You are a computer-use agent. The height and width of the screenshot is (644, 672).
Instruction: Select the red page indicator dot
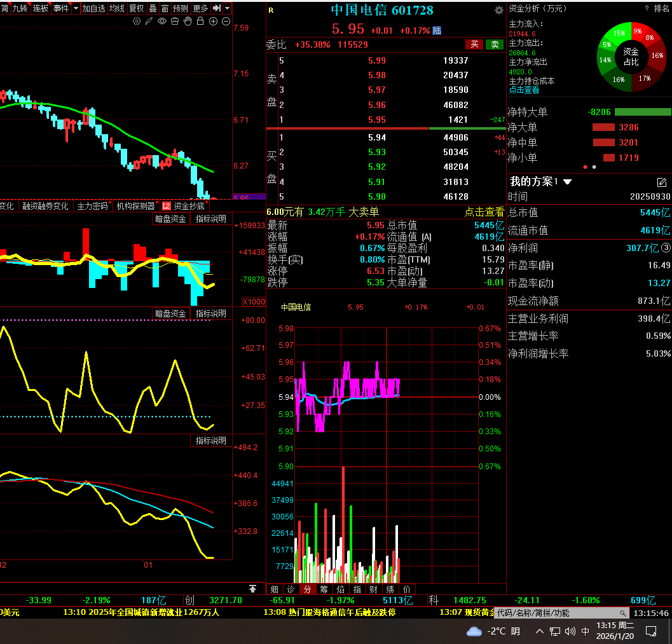coord(585,167)
